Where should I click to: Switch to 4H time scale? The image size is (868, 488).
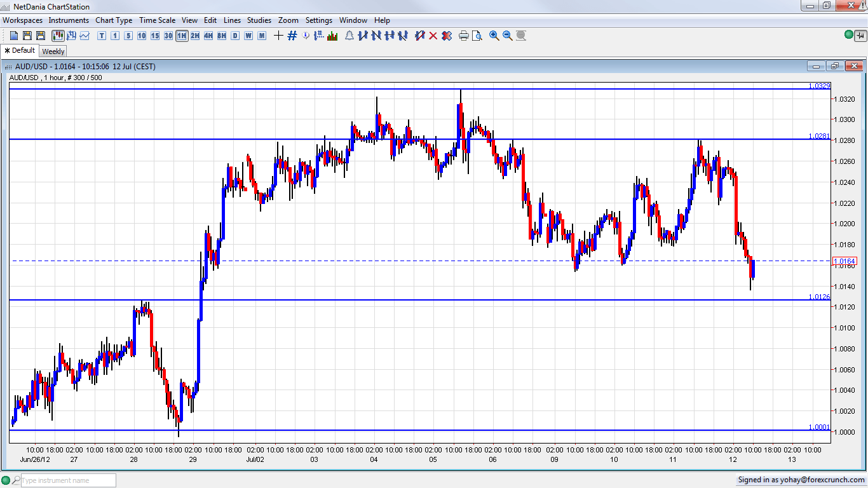(208, 36)
